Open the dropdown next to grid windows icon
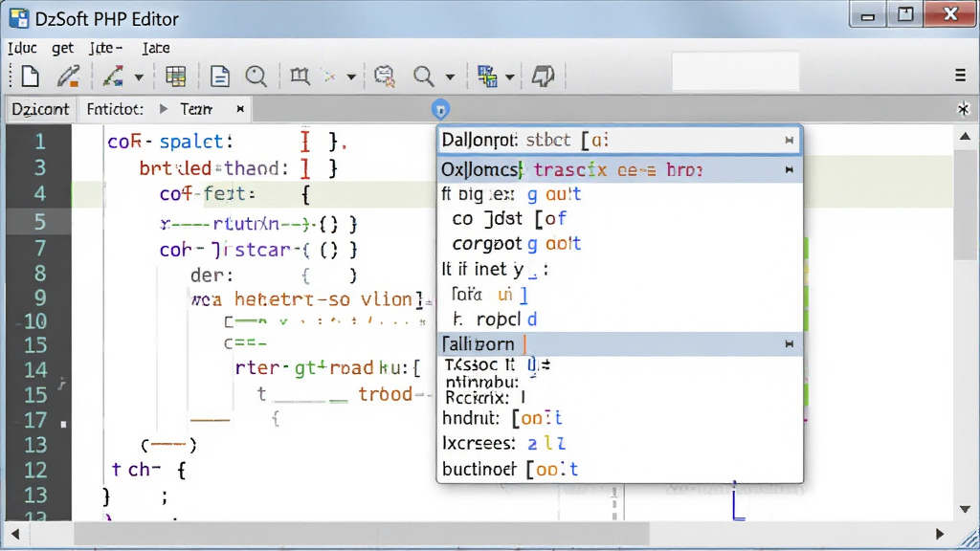The image size is (980, 551). (x=510, y=77)
